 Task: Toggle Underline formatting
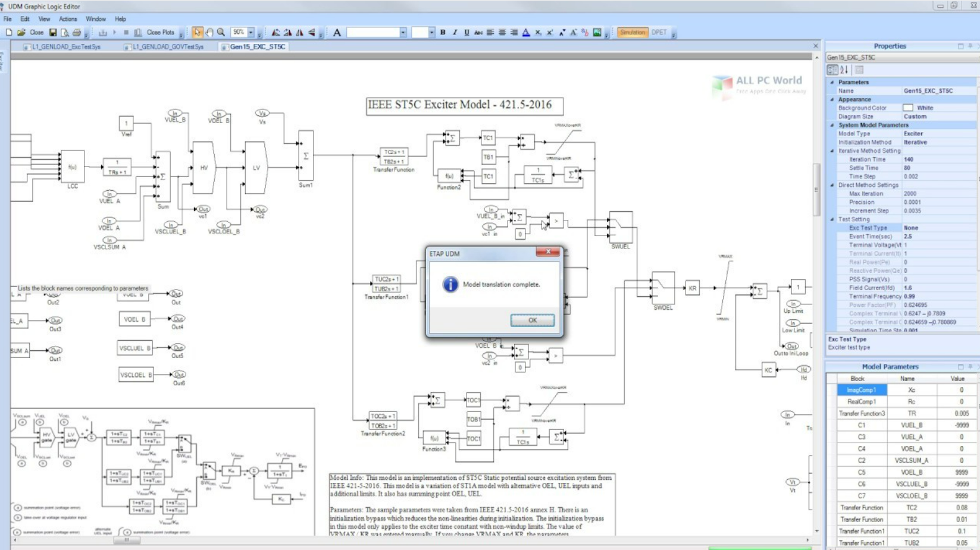coord(466,33)
